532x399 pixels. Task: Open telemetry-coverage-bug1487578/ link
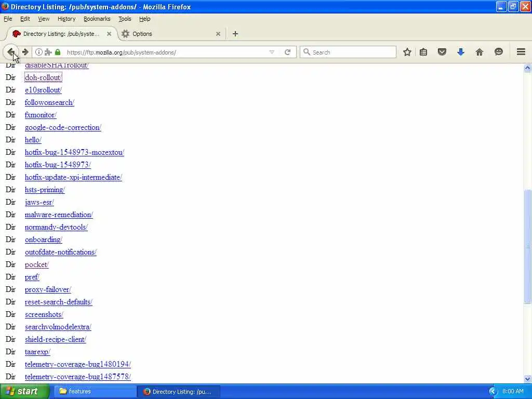[78, 377]
